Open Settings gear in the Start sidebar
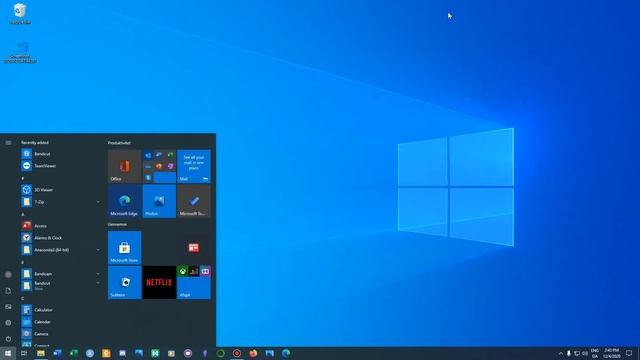 [8, 322]
